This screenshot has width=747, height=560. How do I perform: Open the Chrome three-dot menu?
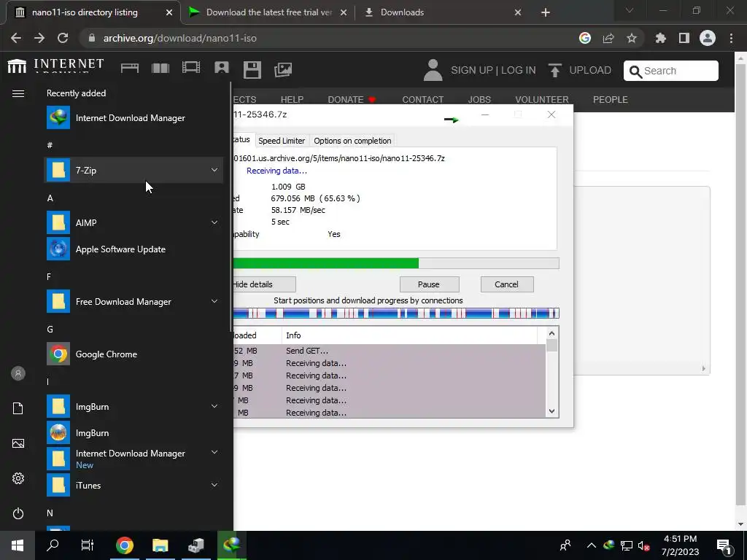[731, 38]
